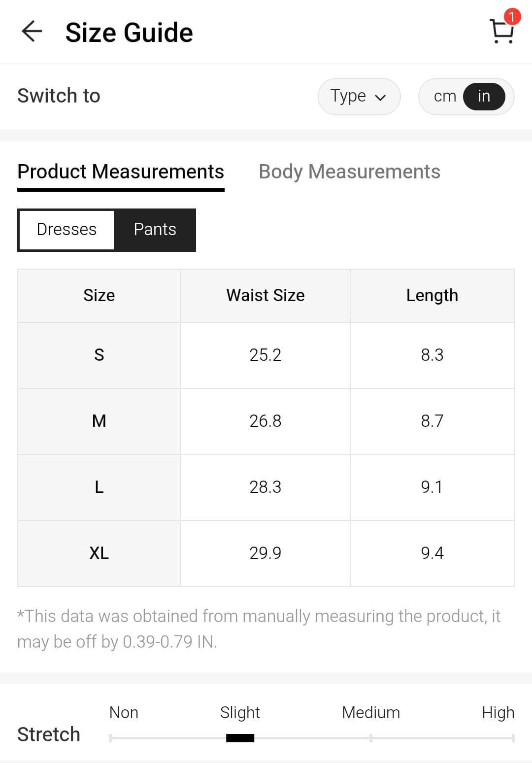This screenshot has width=532, height=763.
Task: Tap the back arrow icon
Action: coord(32,32)
